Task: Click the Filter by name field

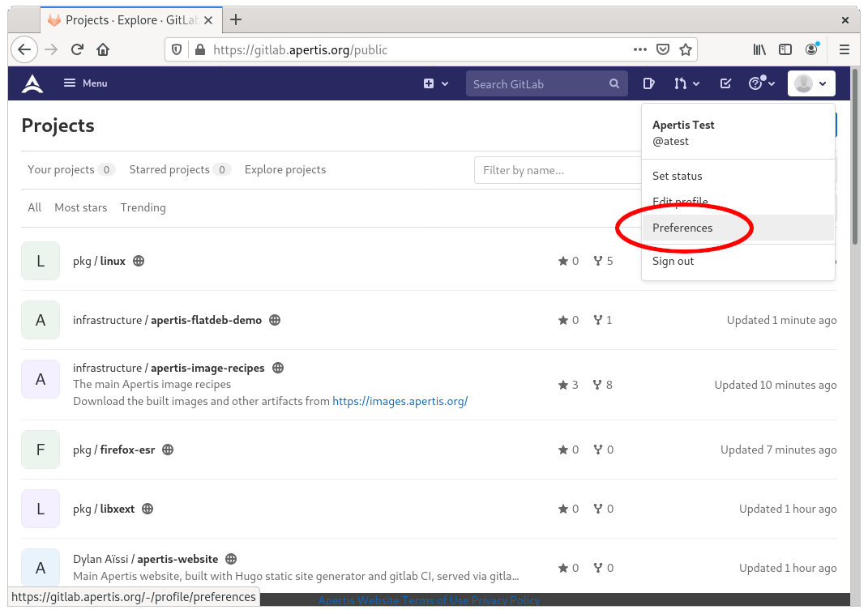Action: coord(558,170)
